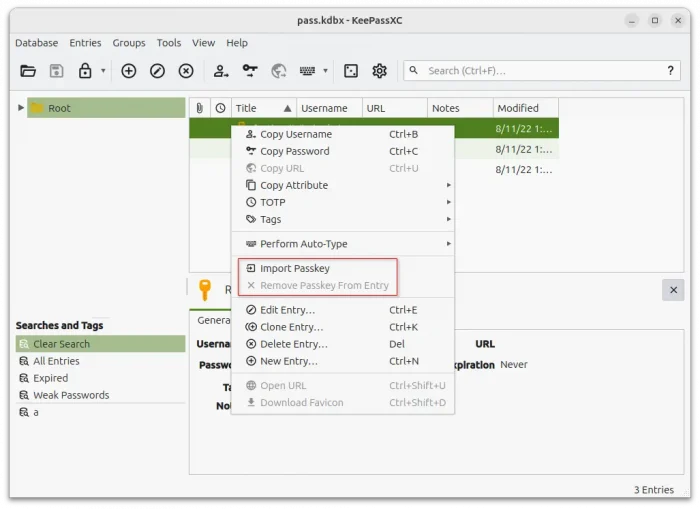
Task: Click the Lock Database padlock icon
Action: click(85, 71)
